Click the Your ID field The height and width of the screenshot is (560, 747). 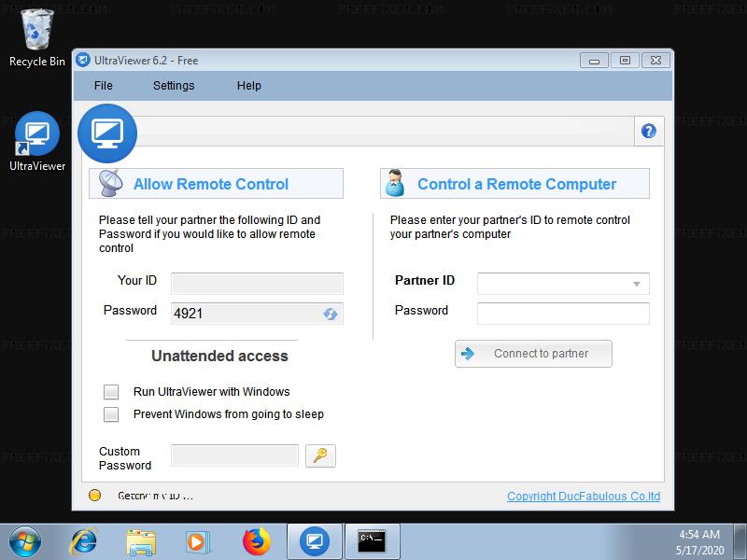257,284
